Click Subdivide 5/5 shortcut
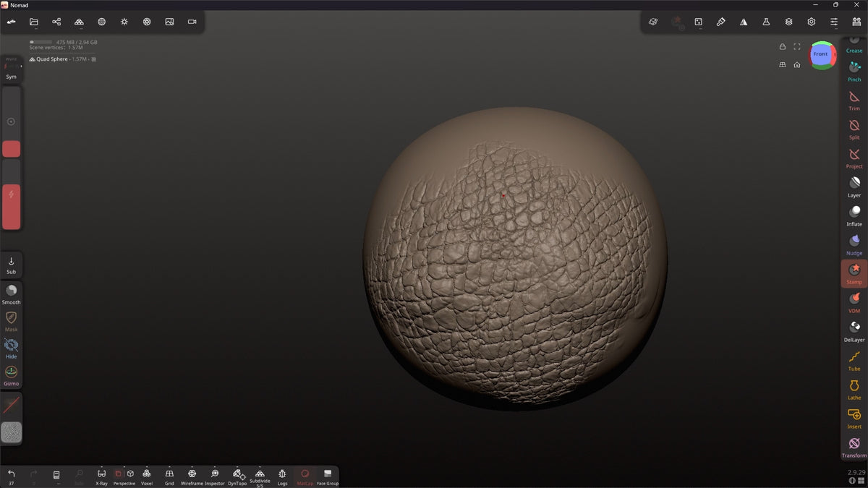 click(x=260, y=477)
